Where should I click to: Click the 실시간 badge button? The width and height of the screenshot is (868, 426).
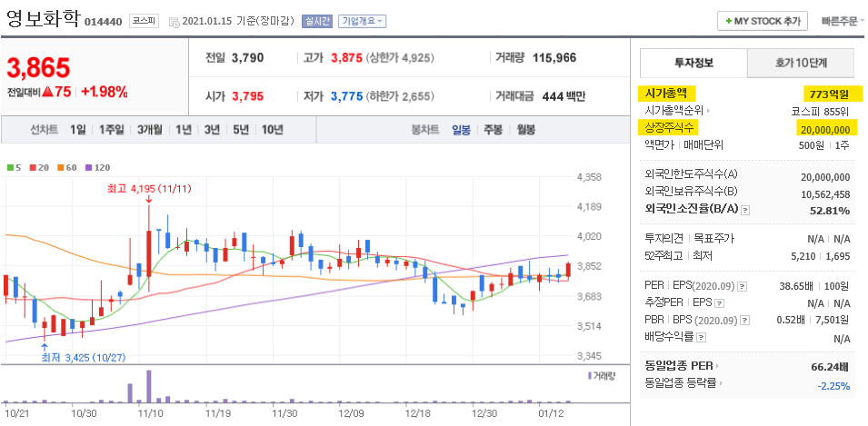click(x=316, y=21)
